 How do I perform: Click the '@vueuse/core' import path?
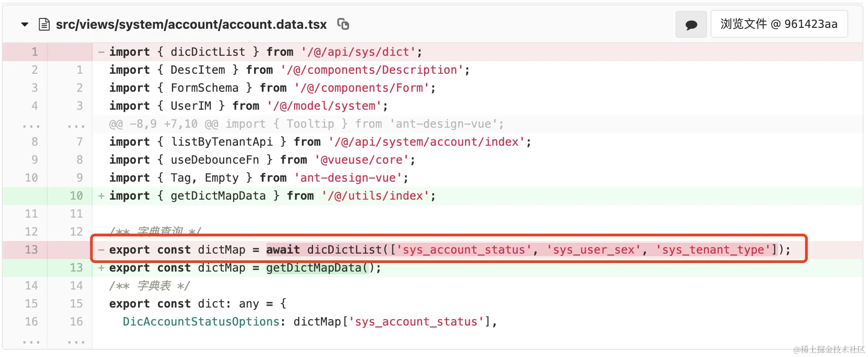click(362, 160)
